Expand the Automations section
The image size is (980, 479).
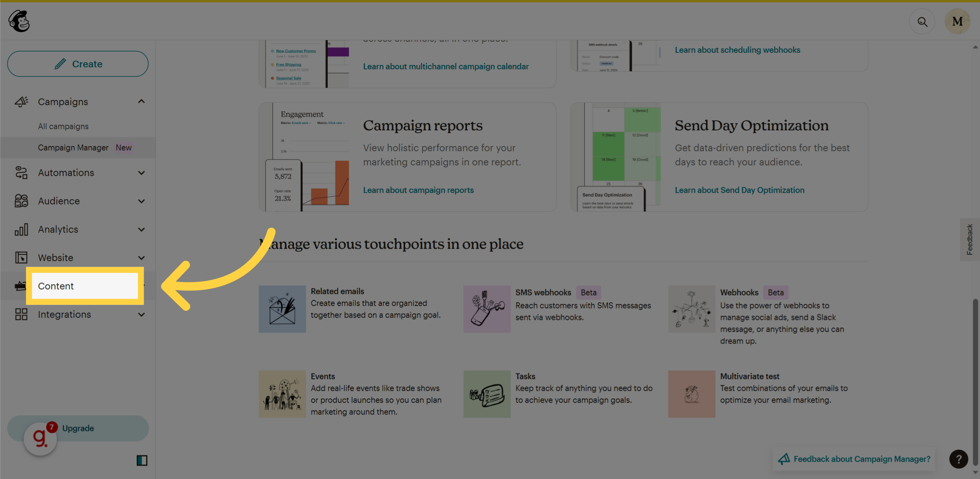141,173
